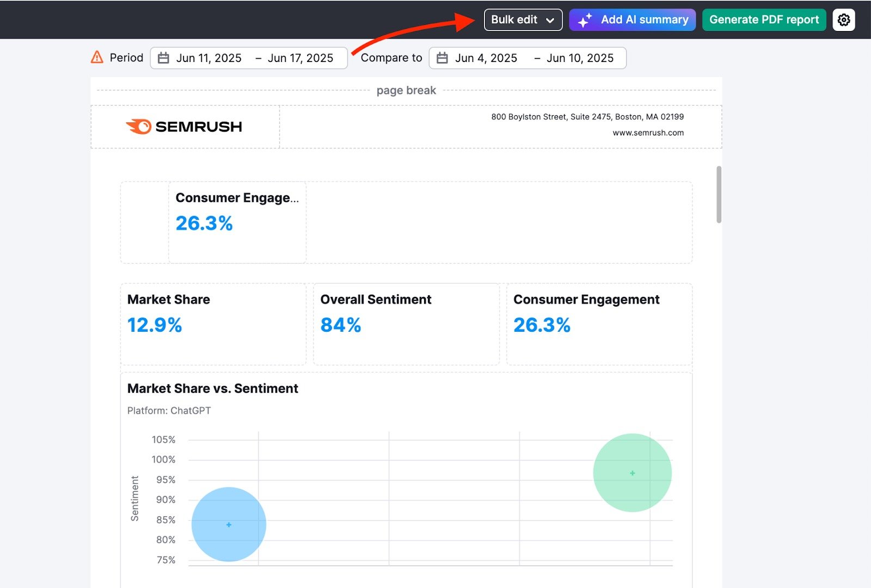Click the blue bubble in the chart
Image resolution: width=871 pixels, height=588 pixels.
(x=229, y=524)
